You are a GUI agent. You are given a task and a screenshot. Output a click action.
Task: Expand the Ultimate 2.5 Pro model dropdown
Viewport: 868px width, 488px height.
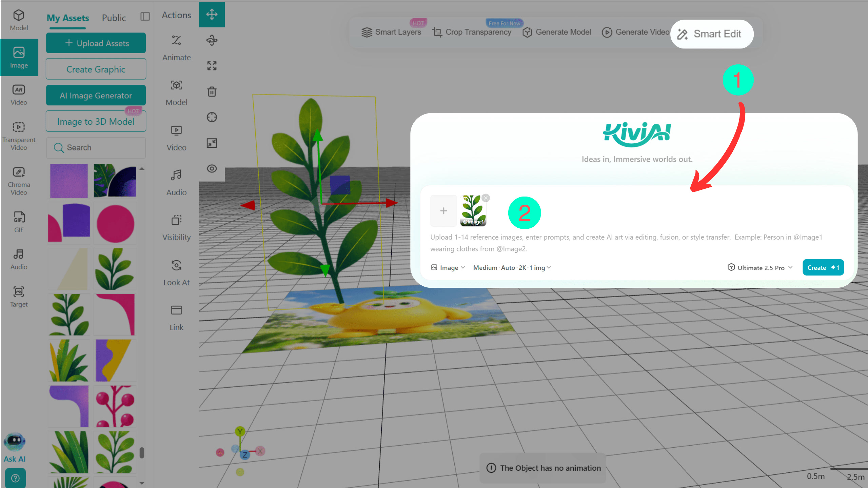760,268
